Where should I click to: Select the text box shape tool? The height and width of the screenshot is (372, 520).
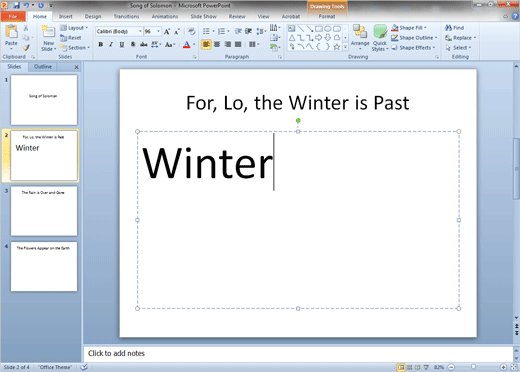click(x=292, y=29)
